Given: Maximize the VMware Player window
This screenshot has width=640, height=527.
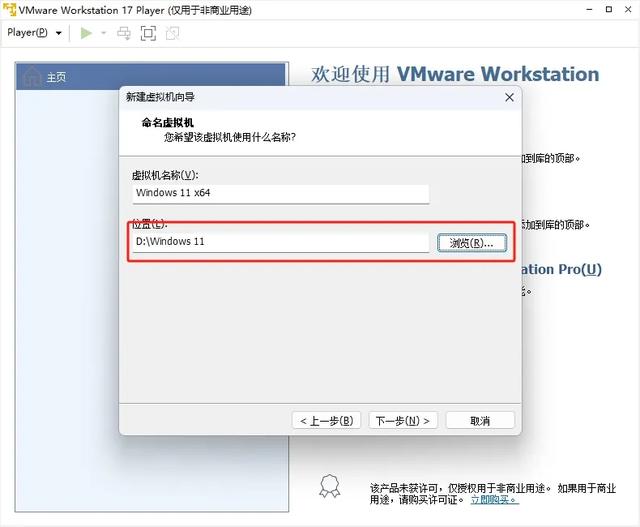Looking at the screenshot, I should [609, 9].
